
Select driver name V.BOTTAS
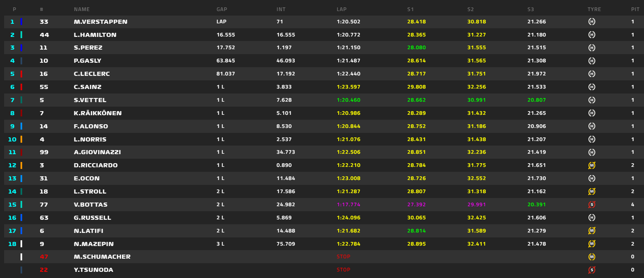coord(91,205)
